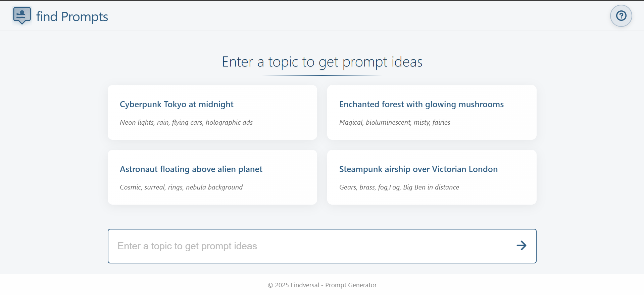Click inside the topic input field
644x295 pixels.
coord(302,246)
